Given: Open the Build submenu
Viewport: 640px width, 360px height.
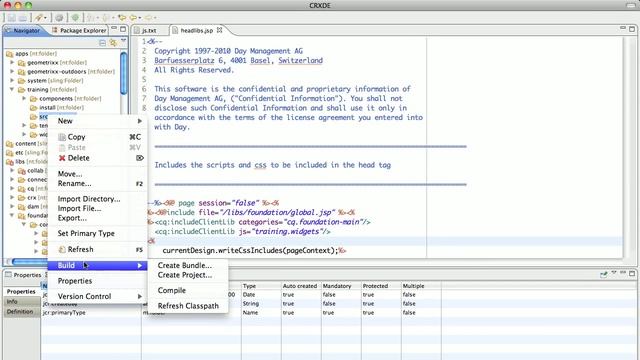Looking at the screenshot, I should click(x=98, y=265).
